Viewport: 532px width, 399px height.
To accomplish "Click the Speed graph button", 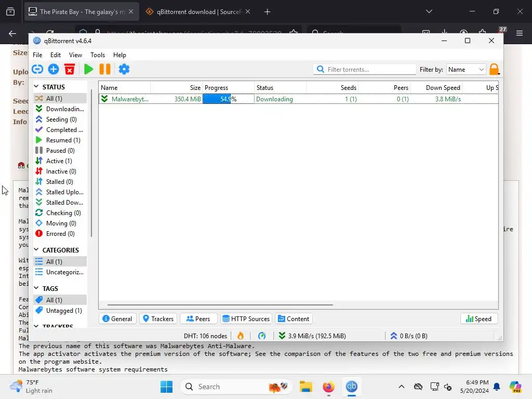I will coord(478,318).
